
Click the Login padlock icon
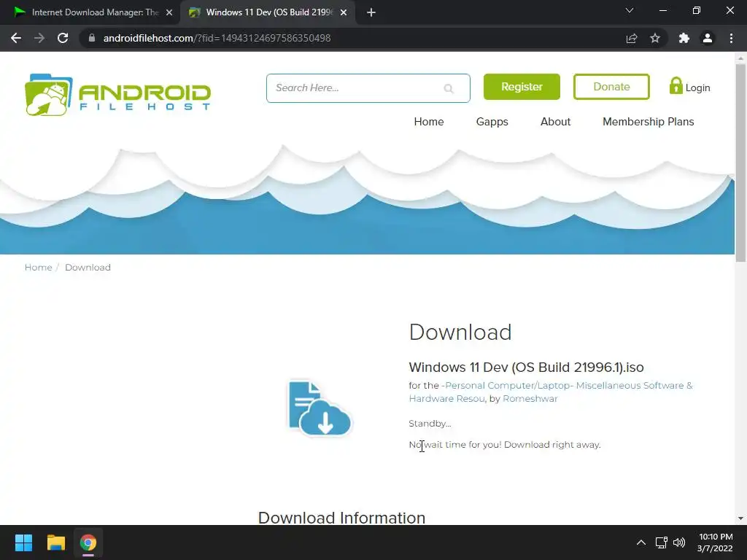point(676,86)
